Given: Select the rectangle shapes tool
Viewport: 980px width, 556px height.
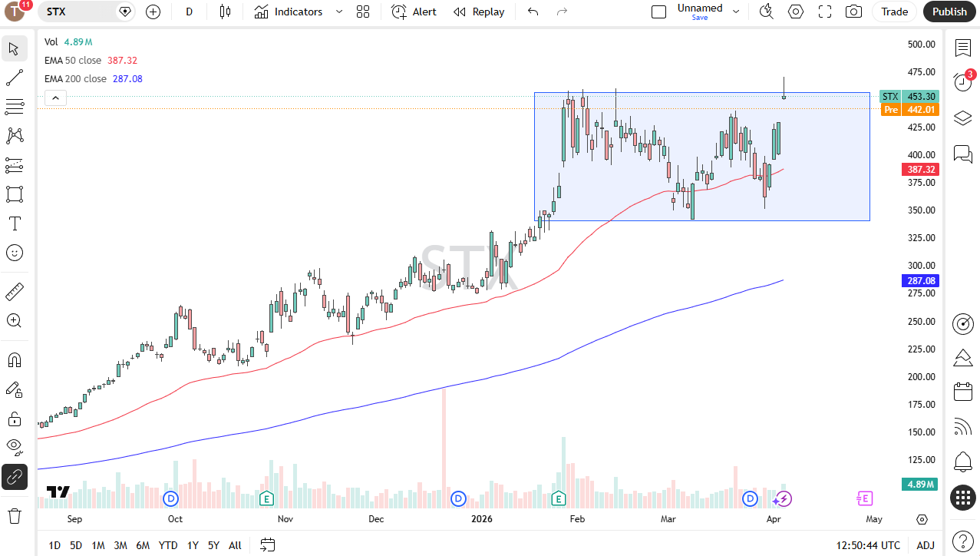Looking at the screenshot, I should click(x=14, y=194).
